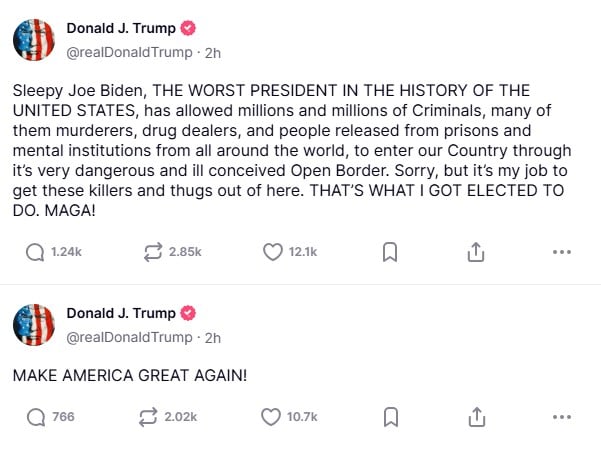Reply to the MAKE AMERICA GREAT AGAIN post
Viewport: 601px width, 449px height.
36,417
